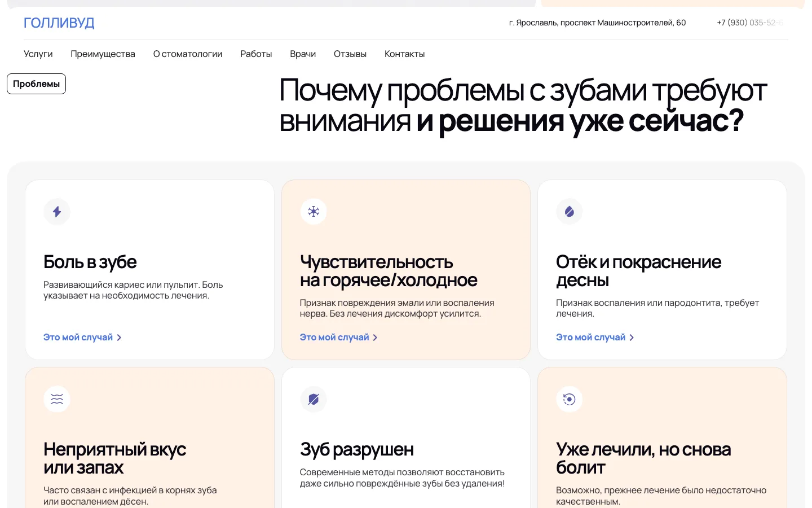This screenshot has width=812, height=508.
Task: Call the phone number +7 (930) 035
Action: (750, 23)
